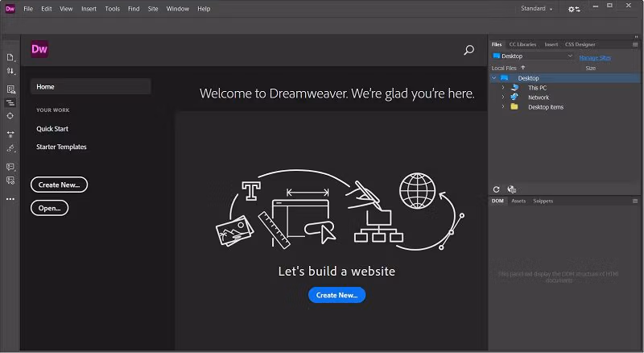Open the Open Documents toolbar icon
The image size is (644, 353).
pyautogui.click(x=10, y=57)
